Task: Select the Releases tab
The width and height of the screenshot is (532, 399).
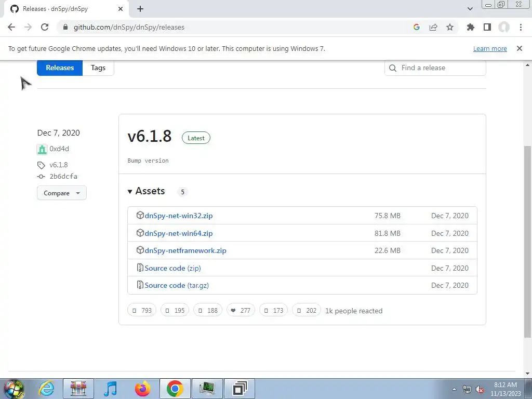Action: click(60, 68)
